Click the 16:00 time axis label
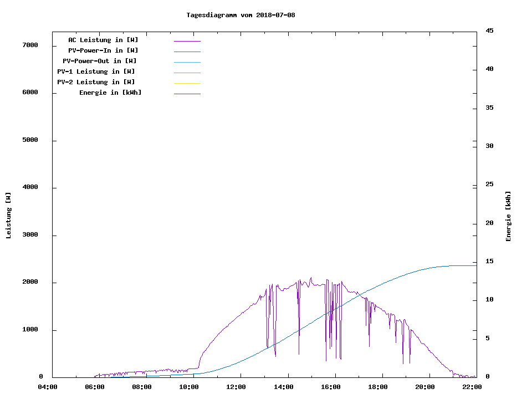 pyautogui.click(x=331, y=387)
